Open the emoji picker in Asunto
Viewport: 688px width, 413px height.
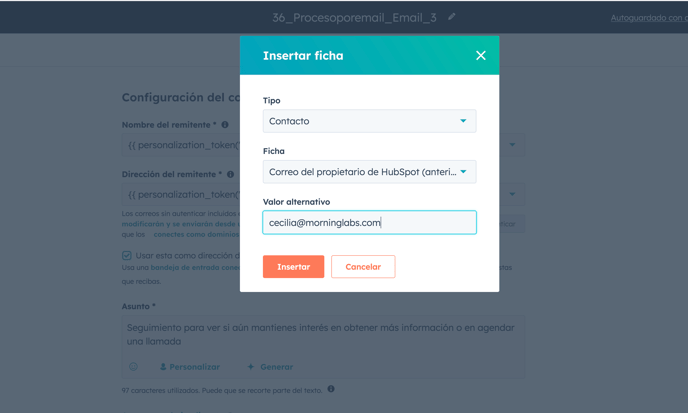coord(133,367)
